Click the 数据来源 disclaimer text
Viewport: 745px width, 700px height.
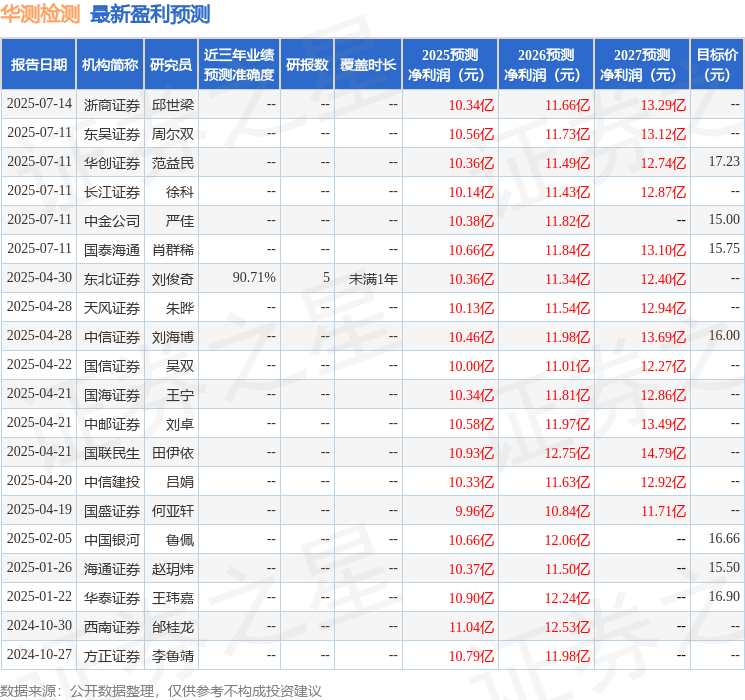click(x=161, y=690)
